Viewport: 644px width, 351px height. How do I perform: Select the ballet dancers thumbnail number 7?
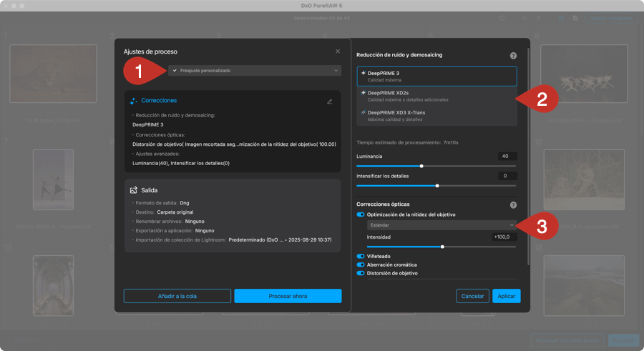(54, 180)
